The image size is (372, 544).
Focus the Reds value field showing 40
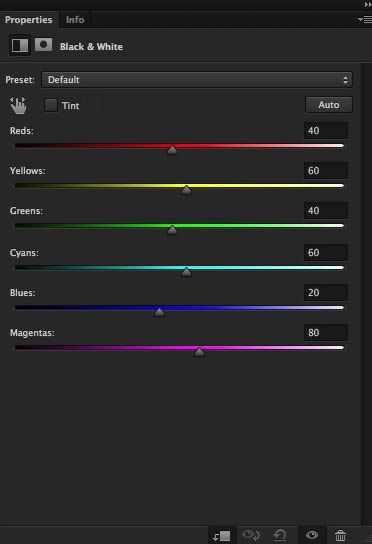326,130
